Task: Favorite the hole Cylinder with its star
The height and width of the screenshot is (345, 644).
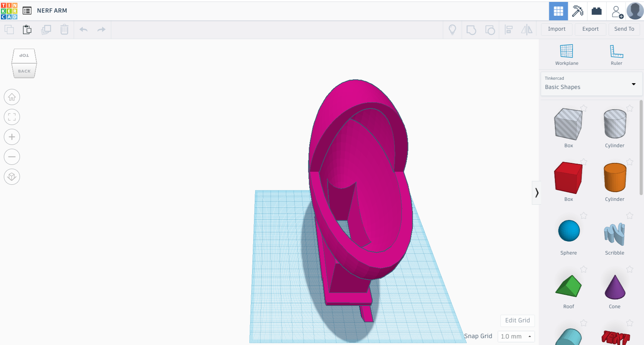Action: coord(630,108)
